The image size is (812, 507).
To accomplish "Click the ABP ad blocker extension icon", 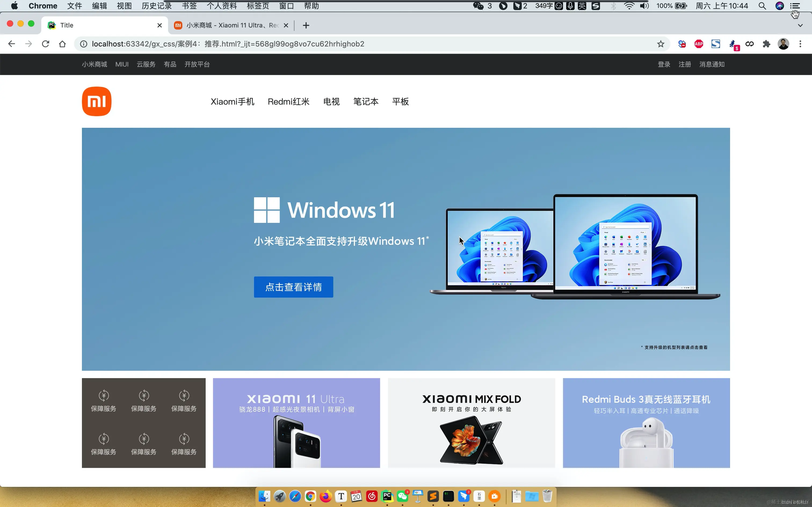I will pos(699,43).
